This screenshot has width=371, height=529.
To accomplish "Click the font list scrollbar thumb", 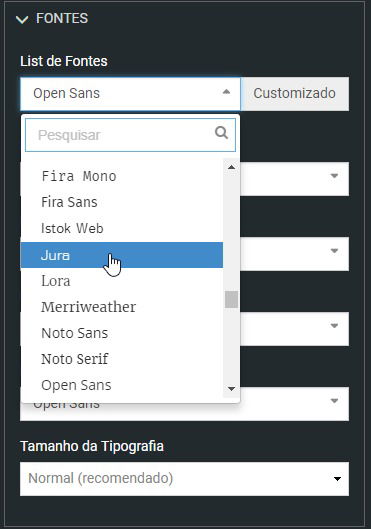I will coord(231,299).
